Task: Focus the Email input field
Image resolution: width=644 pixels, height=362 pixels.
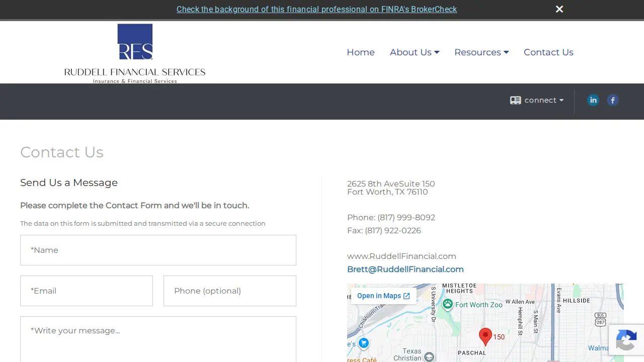Action: [87, 291]
